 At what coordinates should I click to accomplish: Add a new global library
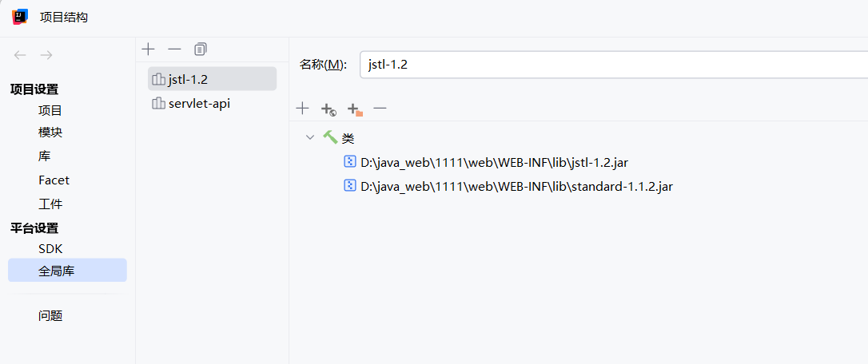coord(148,49)
